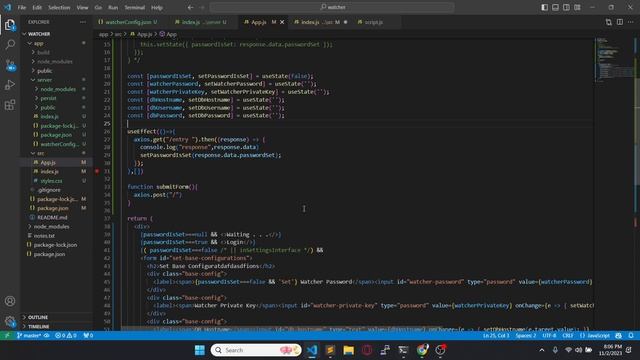640x360 pixels.
Task: Click UTF-8 encoding selector
Action: 549,336
